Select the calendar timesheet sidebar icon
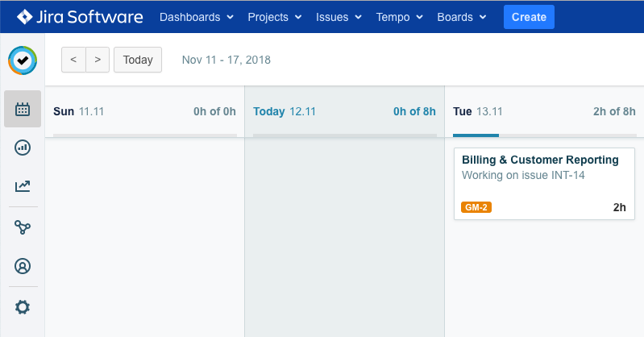The image size is (644, 337). coord(23,109)
